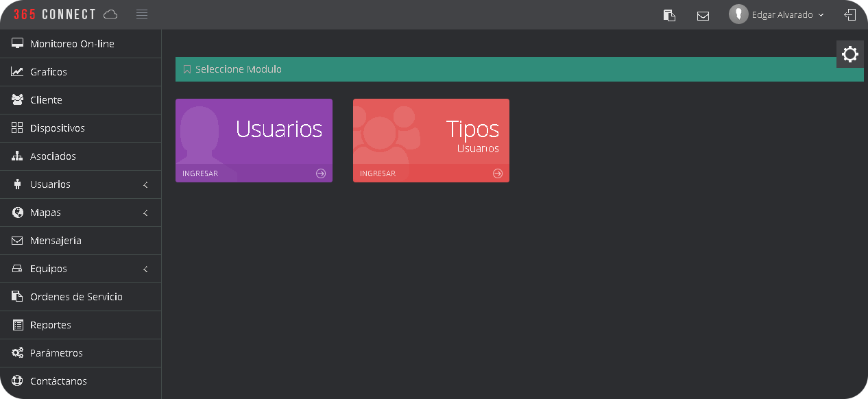Expand the Usuarios sidebar submenu
868x399 pixels.
tap(145, 185)
